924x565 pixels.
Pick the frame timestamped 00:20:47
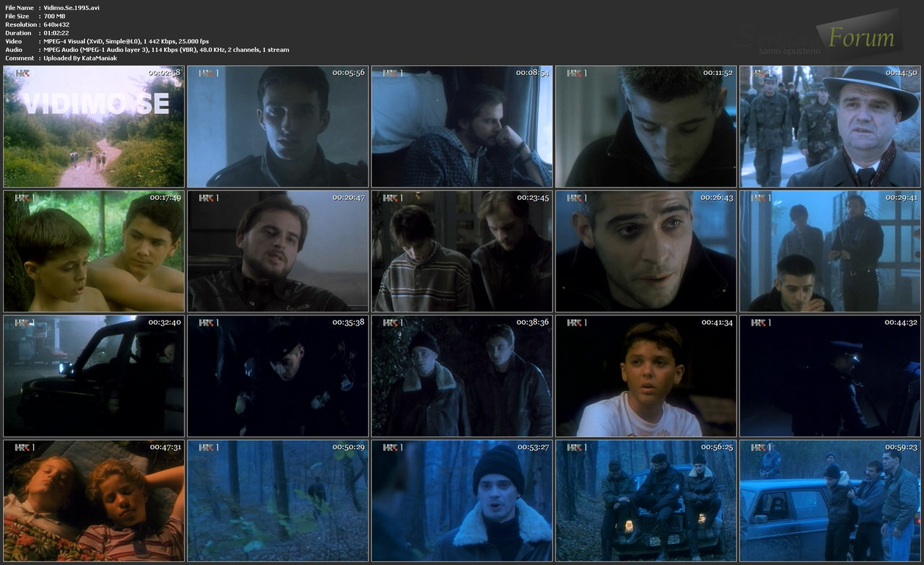pos(278,251)
